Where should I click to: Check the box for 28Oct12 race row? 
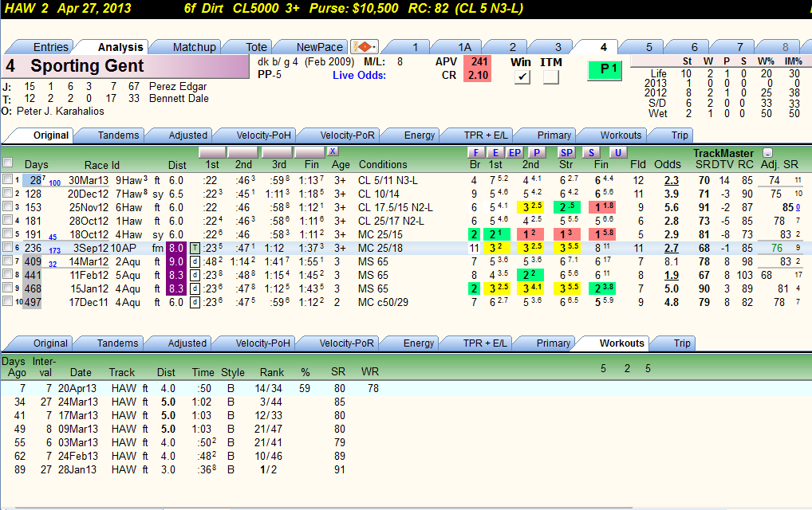[x=8, y=220]
